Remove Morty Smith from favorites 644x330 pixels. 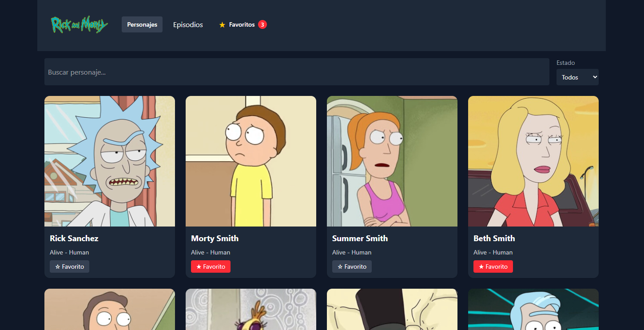[x=211, y=266]
